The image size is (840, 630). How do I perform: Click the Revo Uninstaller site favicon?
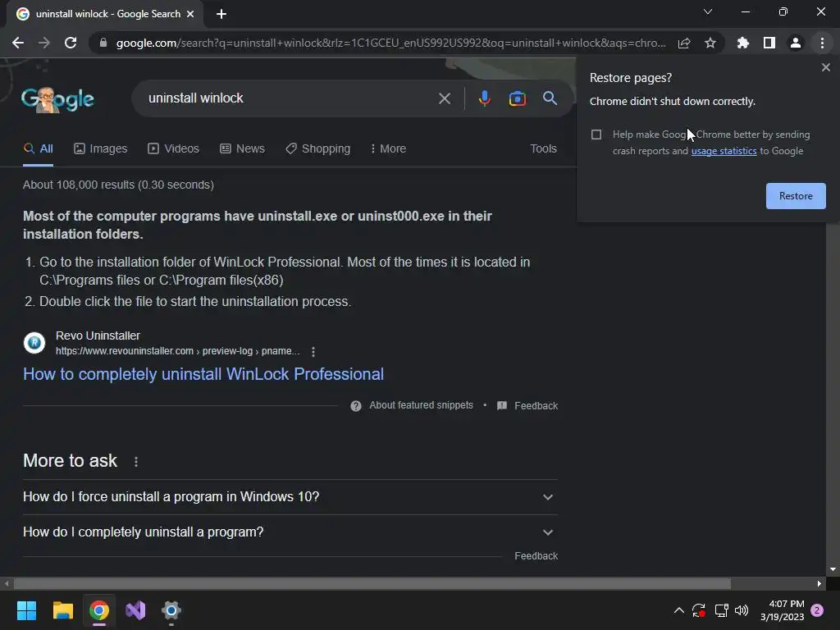pyautogui.click(x=34, y=342)
